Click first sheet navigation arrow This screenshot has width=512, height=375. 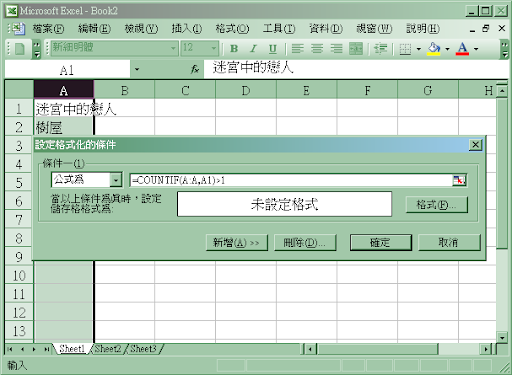10,349
